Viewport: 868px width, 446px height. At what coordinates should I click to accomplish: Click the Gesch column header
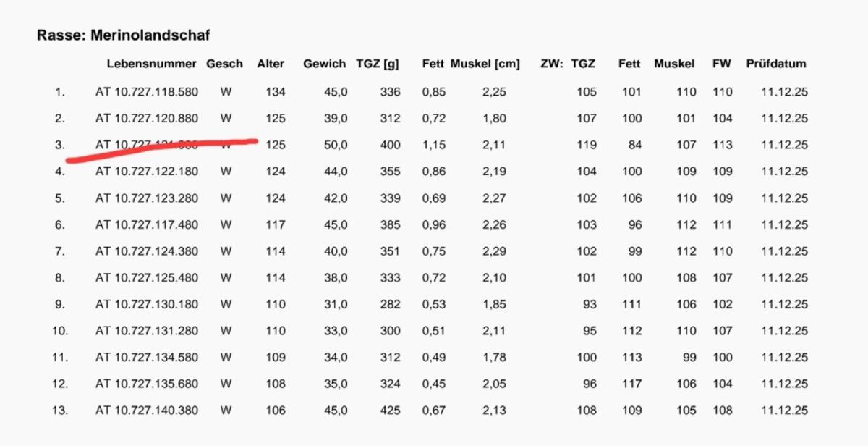(x=224, y=64)
